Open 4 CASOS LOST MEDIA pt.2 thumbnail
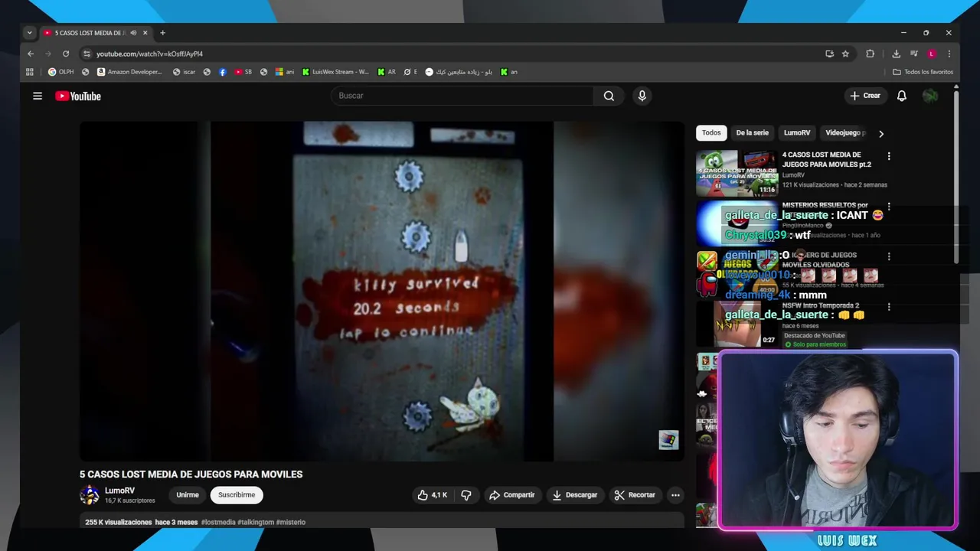This screenshot has width=980, height=551. click(737, 173)
